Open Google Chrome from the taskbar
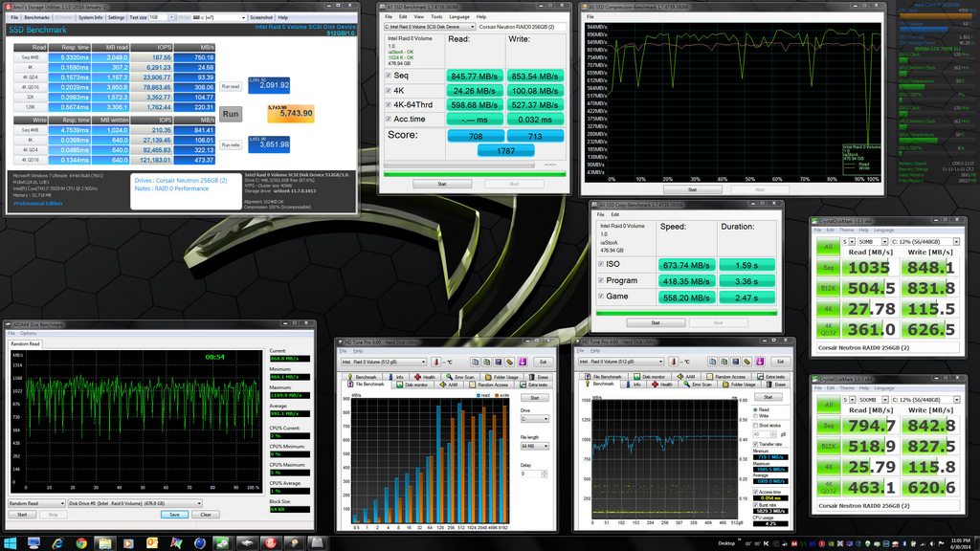Image resolution: width=980 pixels, height=551 pixels. click(81, 543)
